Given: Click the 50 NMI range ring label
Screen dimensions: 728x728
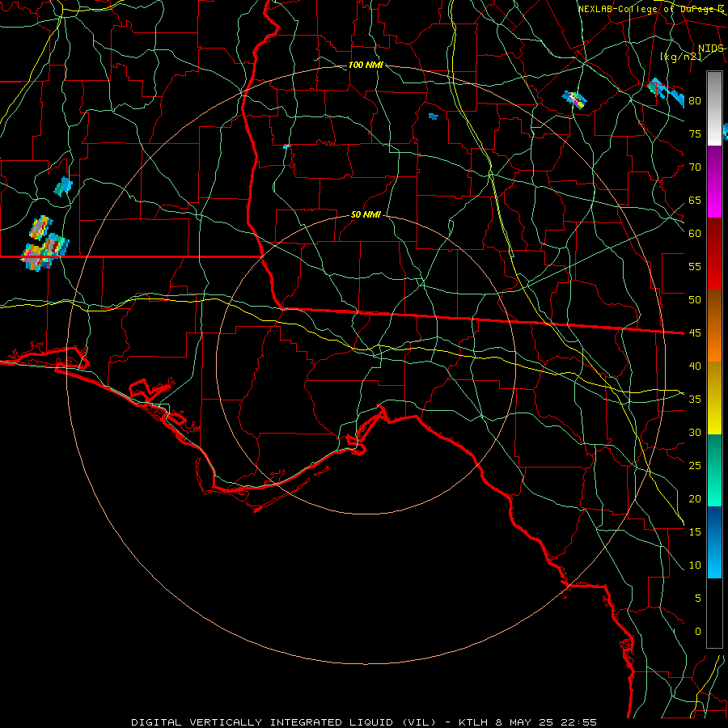Looking at the screenshot, I should point(366,214).
